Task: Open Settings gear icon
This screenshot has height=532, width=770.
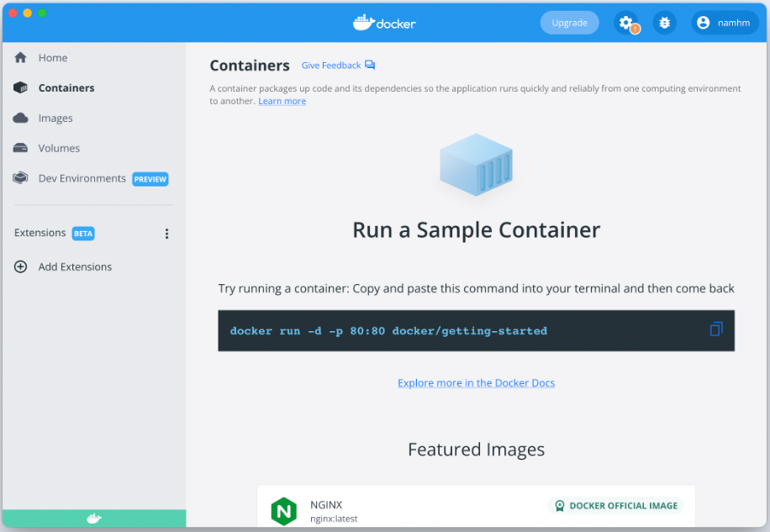Action: coord(625,23)
